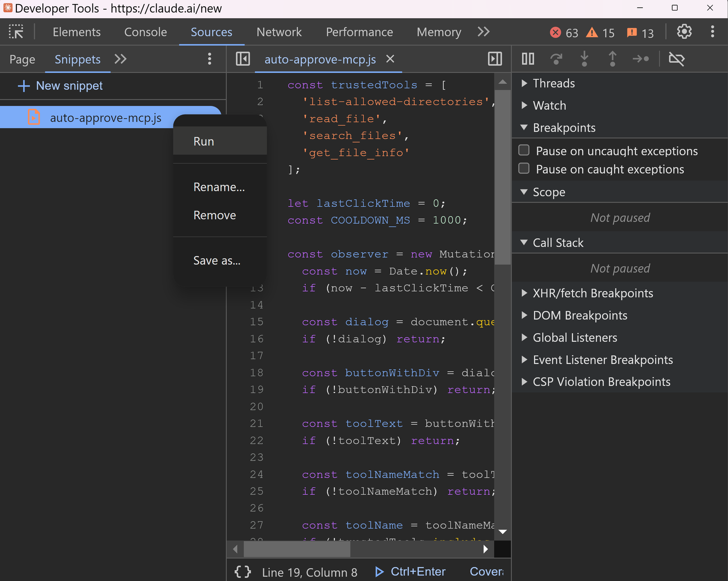Screen dimensions: 728x581
Task: Choose Rename... from the context menu
Action: 220,187
